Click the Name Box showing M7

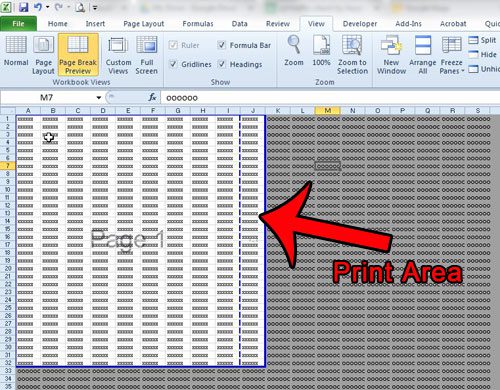pyautogui.click(x=47, y=97)
